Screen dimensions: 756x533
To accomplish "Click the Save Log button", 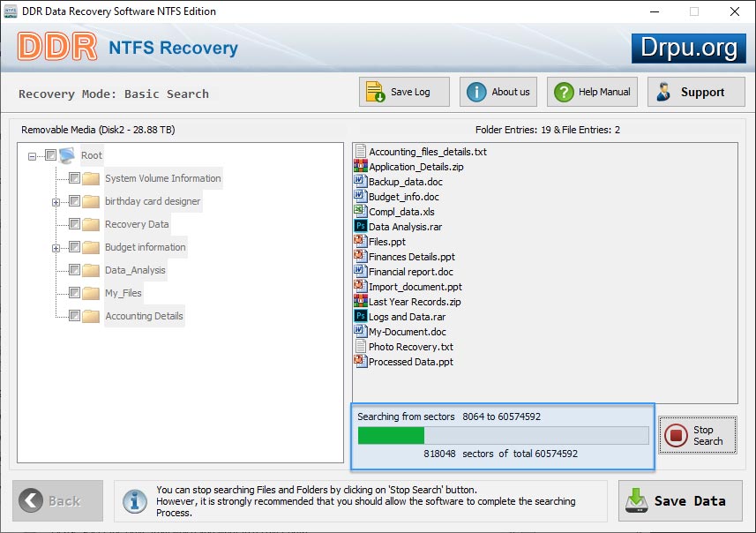I will (x=404, y=92).
